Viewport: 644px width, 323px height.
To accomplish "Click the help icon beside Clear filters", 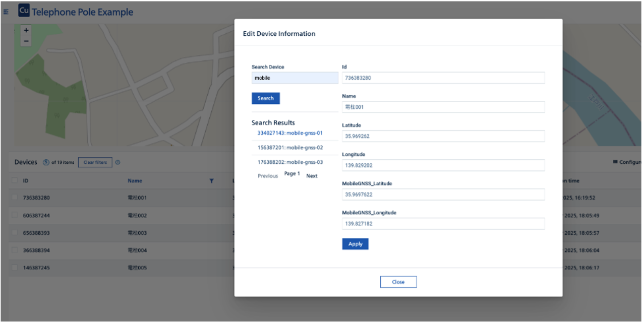I will tap(118, 162).
